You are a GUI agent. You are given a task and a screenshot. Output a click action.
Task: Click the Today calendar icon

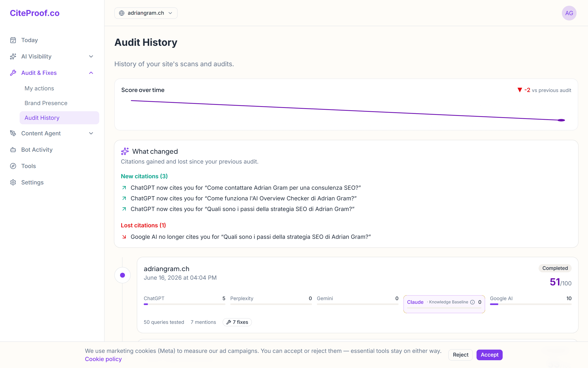tap(13, 40)
